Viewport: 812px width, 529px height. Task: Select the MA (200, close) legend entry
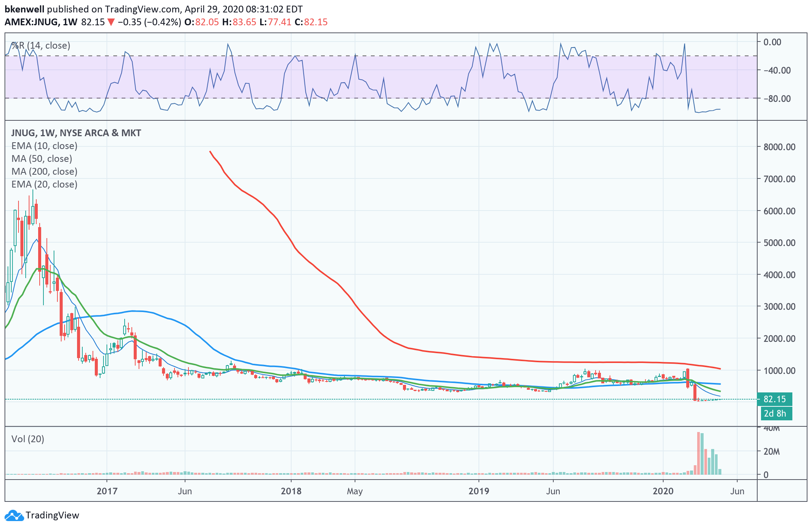[44, 172]
